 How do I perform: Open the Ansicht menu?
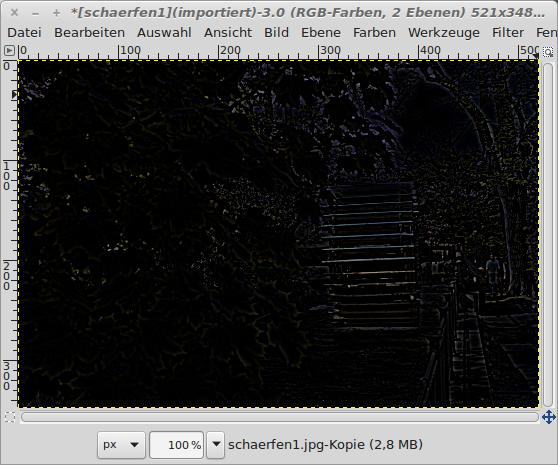point(228,33)
